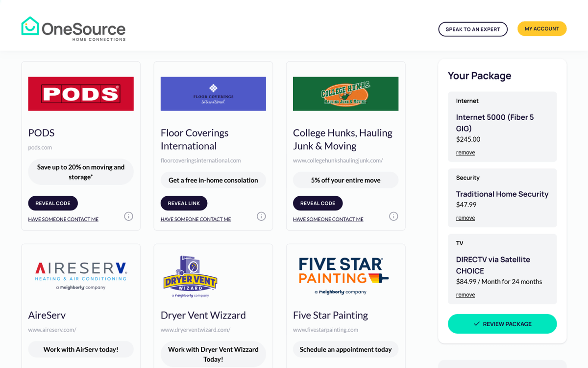Reveal the link for Floor Coverings International
The image size is (588, 368).
(184, 203)
